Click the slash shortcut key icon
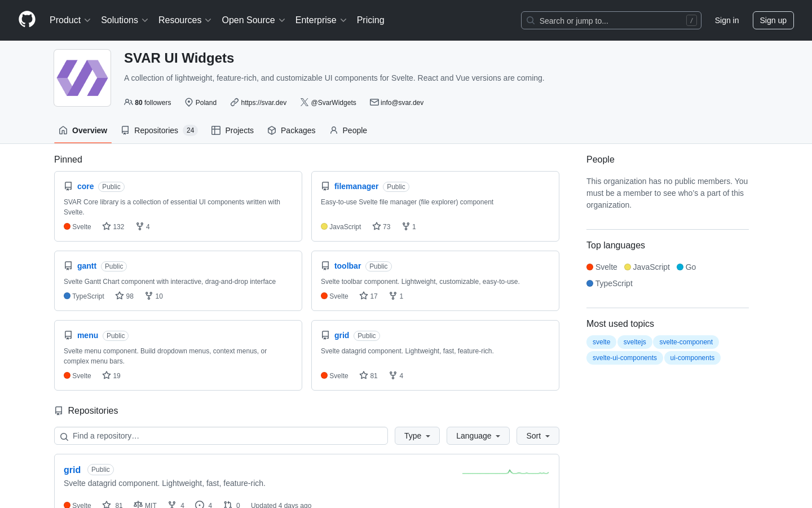Image resolution: width=812 pixels, height=508 pixels. pos(691,20)
